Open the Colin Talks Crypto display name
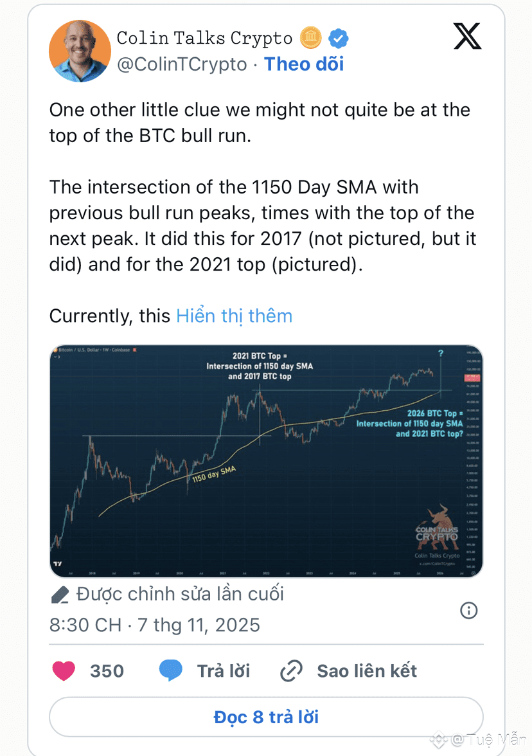Screen dimensions: 532x756 click(204, 39)
